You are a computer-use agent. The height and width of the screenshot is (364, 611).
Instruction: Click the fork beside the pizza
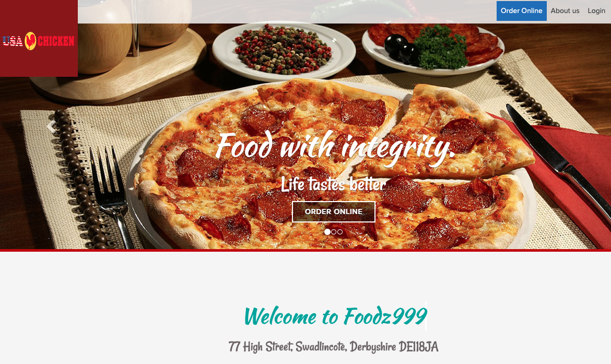click(112, 195)
